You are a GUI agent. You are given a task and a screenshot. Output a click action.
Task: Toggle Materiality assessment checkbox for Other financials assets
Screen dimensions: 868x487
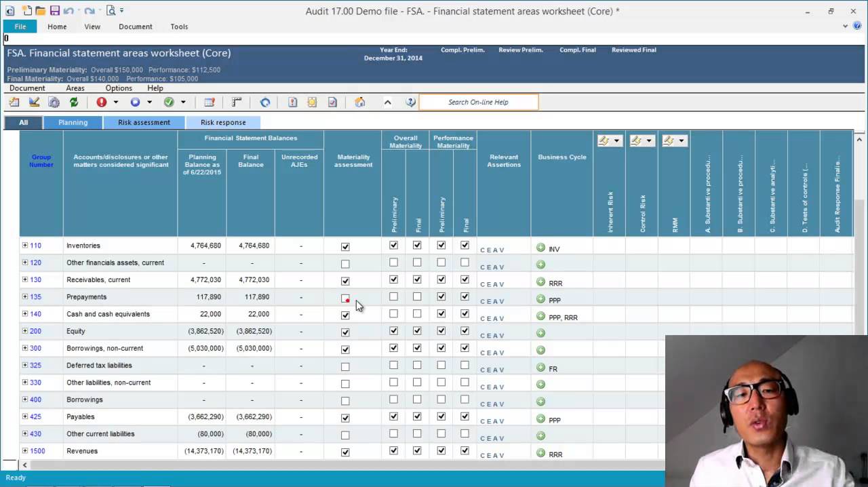click(x=345, y=264)
